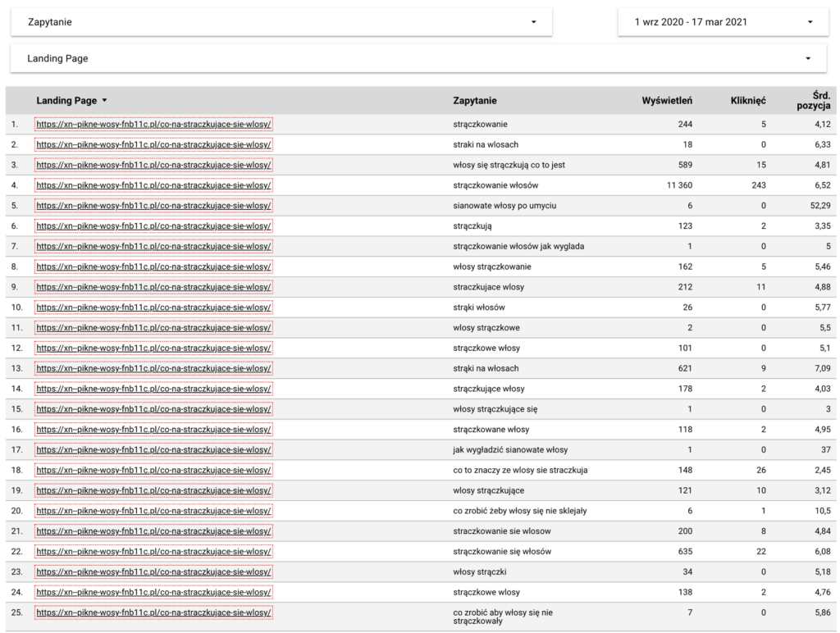The image size is (840, 633).
Task: Open the landing page link in row 1
Action: [x=153, y=125]
